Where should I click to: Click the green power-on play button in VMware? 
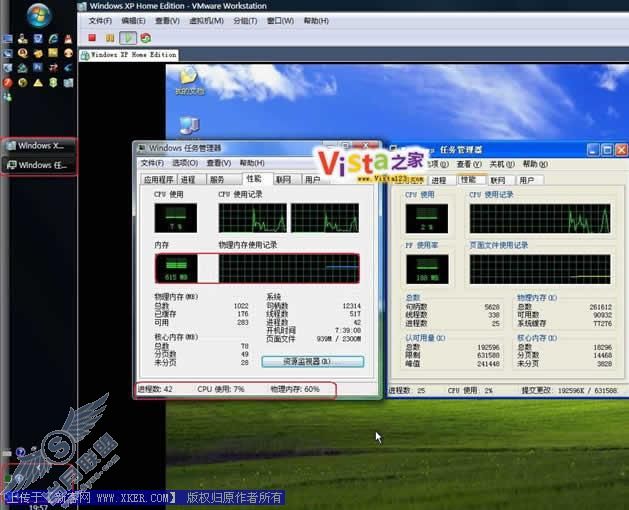click(128, 38)
